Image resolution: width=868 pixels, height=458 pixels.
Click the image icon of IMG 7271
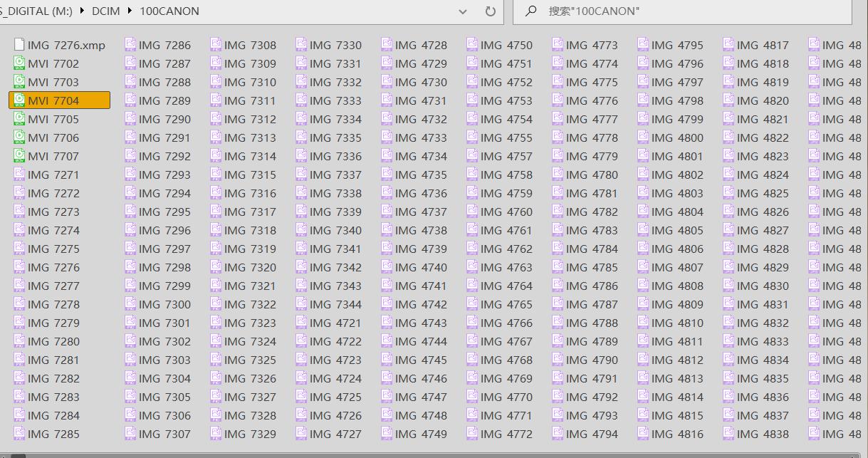click(x=19, y=175)
